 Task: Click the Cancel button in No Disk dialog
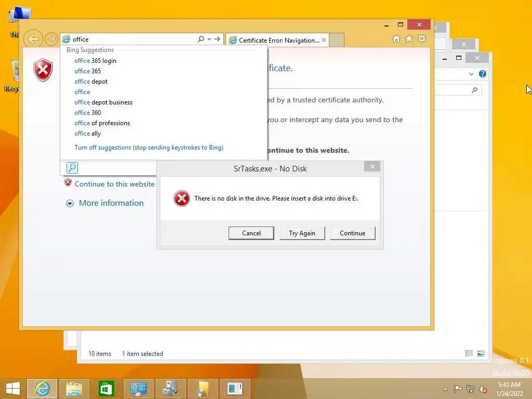coord(251,233)
